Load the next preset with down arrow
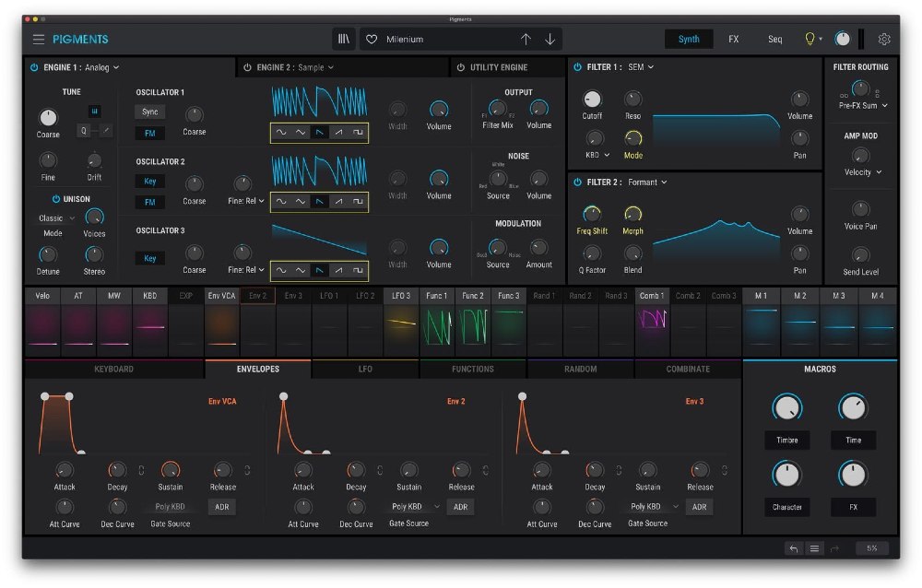 [x=550, y=40]
